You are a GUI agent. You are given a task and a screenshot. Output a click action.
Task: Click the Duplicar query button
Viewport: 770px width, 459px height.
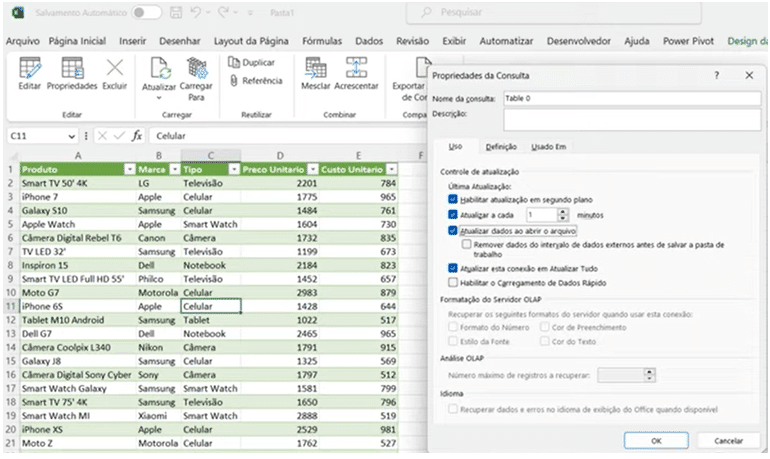[251, 62]
